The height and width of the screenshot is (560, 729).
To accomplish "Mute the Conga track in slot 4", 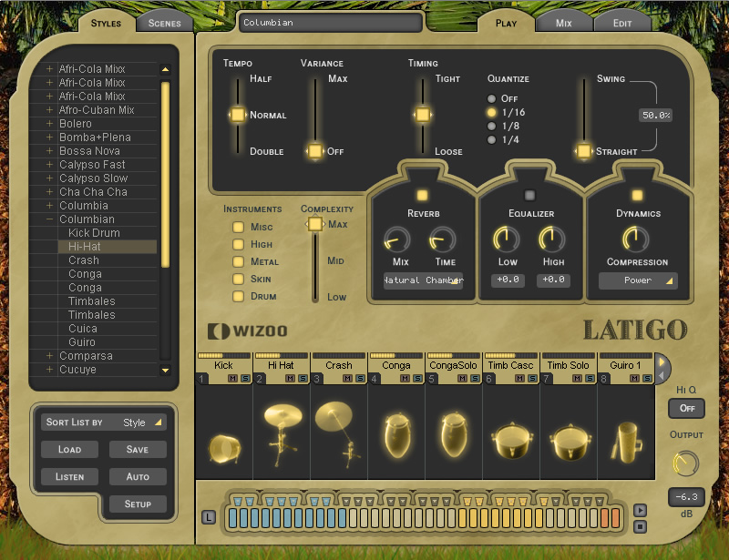I will pos(405,378).
